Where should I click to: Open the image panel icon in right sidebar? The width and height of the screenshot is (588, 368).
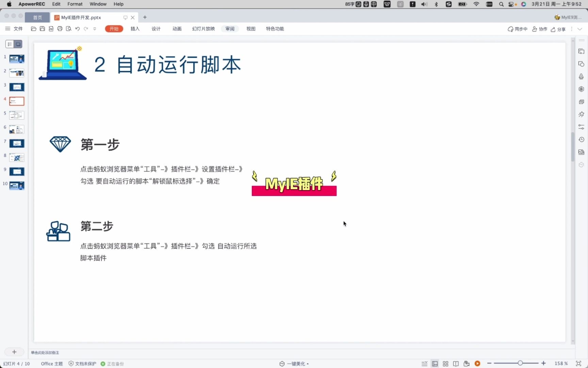pyautogui.click(x=581, y=152)
